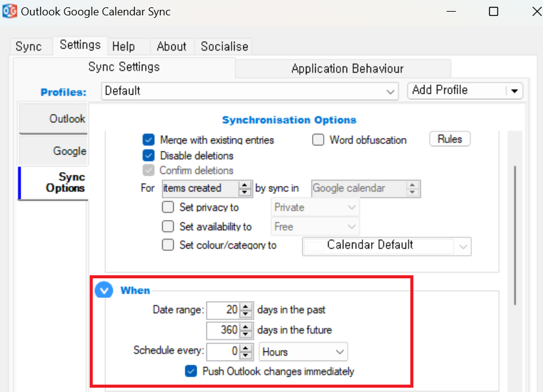Enable Word obfuscation checkbox
The height and width of the screenshot is (392, 543).
pyautogui.click(x=318, y=140)
